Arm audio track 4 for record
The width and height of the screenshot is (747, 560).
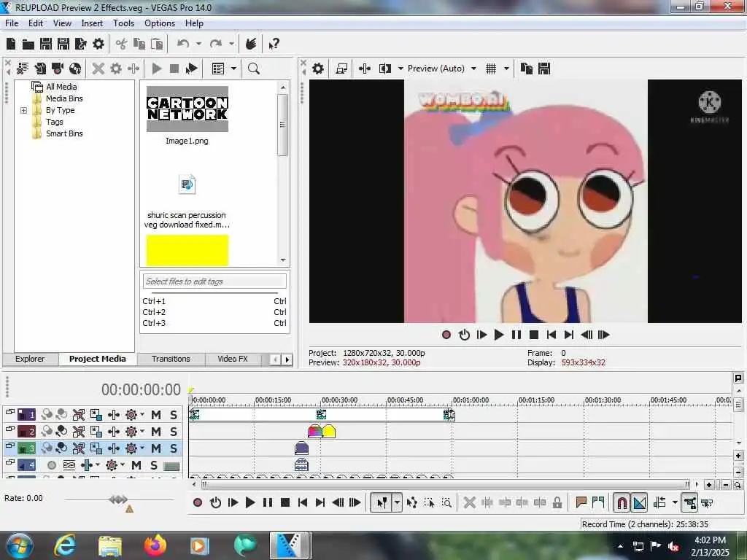[52, 465]
